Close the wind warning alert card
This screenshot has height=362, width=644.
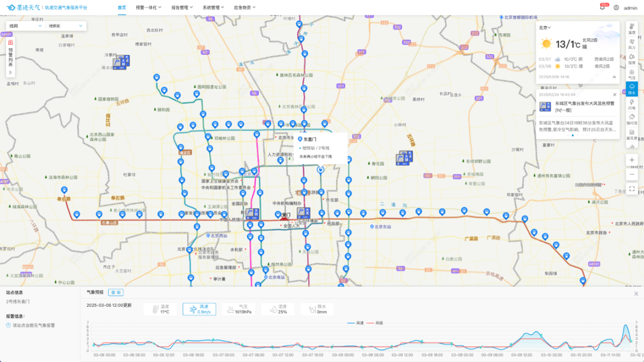point(615,95)
